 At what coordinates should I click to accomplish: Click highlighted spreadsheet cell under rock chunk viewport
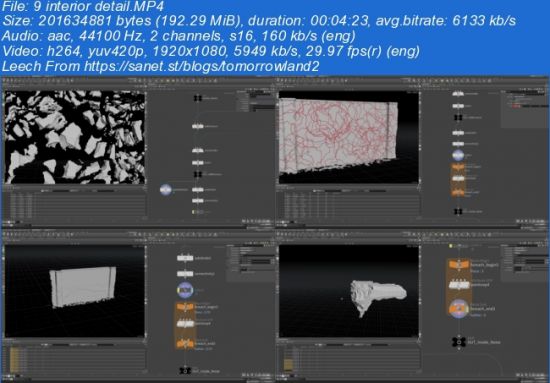click(288, 364)
